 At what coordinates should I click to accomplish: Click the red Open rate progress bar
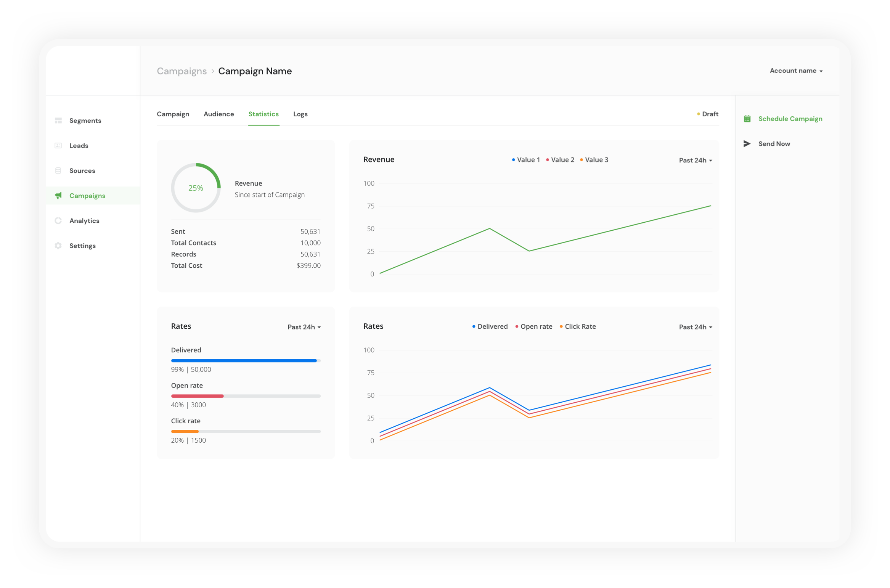(x=197, y=396)
